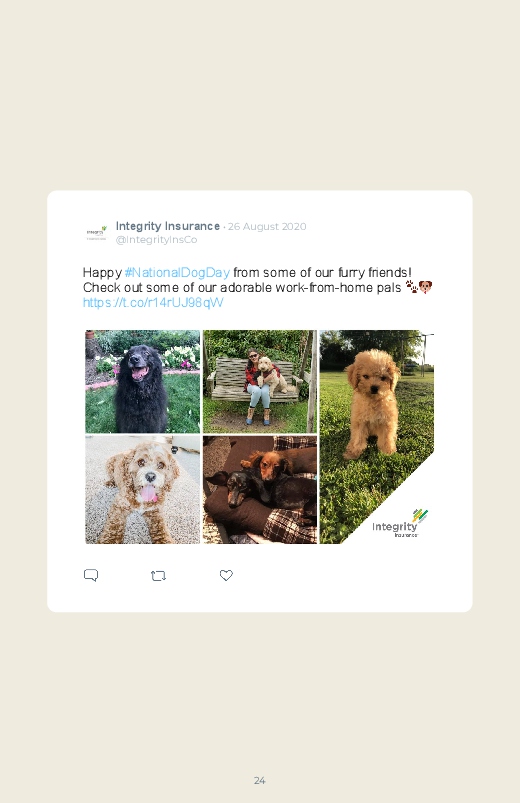Open the photo of woman on bench swing
Screen dimensions: 520x803
[260, 382]
